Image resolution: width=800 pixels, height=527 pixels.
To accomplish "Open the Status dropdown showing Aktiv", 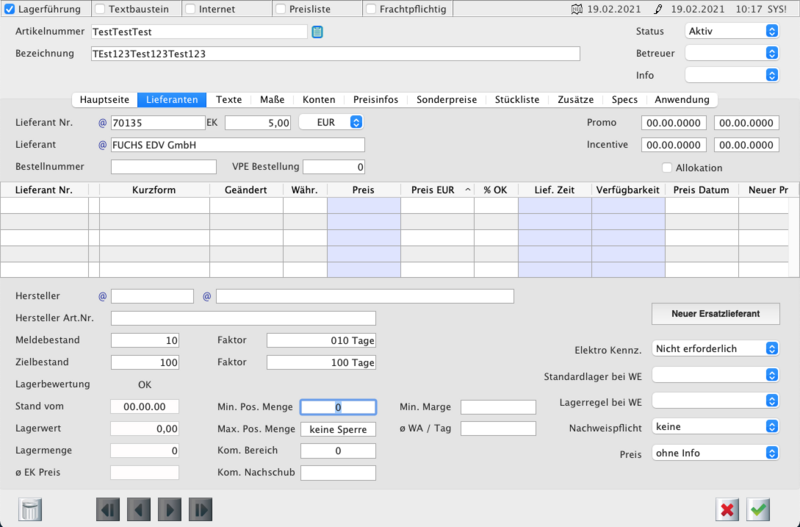I will [x=731, y=31].
